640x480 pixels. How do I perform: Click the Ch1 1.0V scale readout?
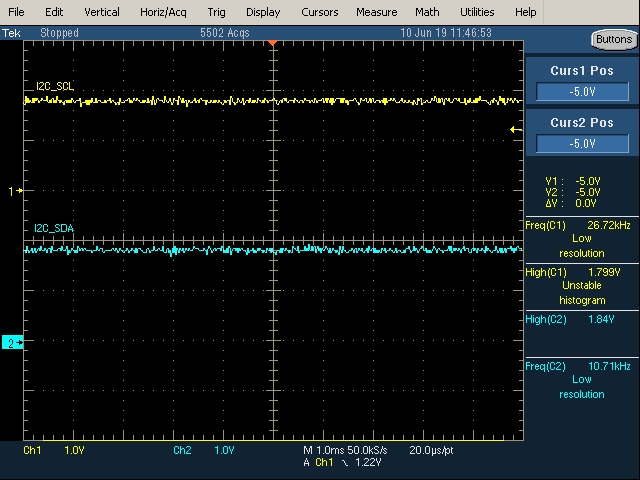(x=54, y=450)
